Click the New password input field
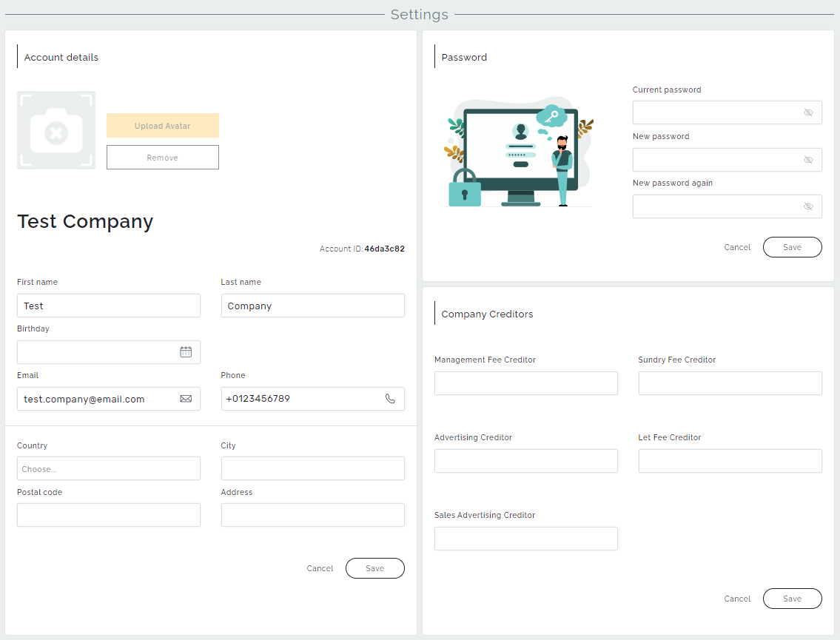 (x=727, y=160)
